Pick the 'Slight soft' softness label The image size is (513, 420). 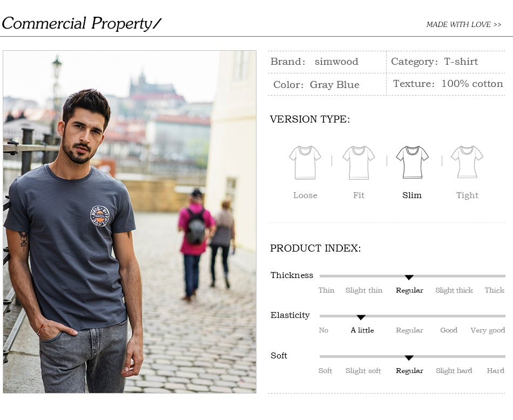point(363,371)
